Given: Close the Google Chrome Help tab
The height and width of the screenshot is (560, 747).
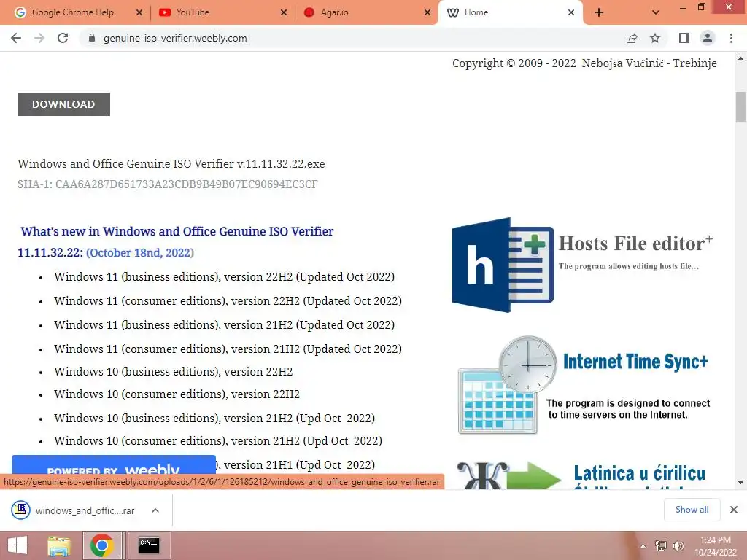Looking at the screenshot, I should pos(139,12).
